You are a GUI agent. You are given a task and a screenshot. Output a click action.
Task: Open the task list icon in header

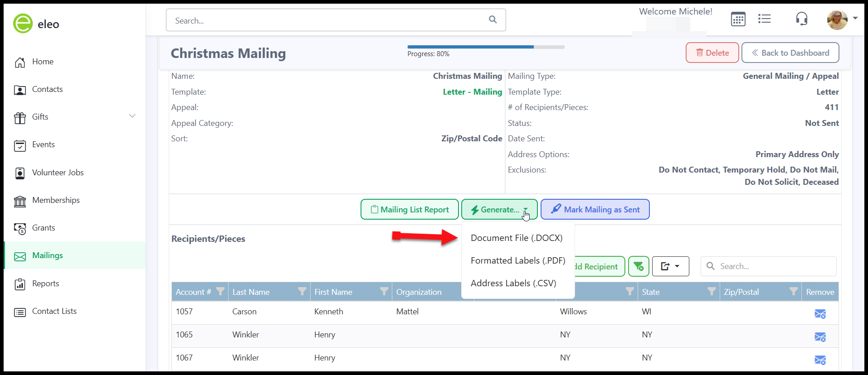click(x=764, y=19)
